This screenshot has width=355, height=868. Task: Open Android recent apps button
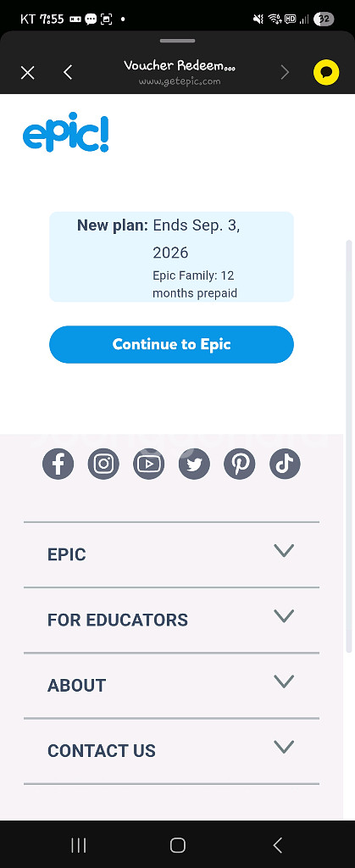79,845
